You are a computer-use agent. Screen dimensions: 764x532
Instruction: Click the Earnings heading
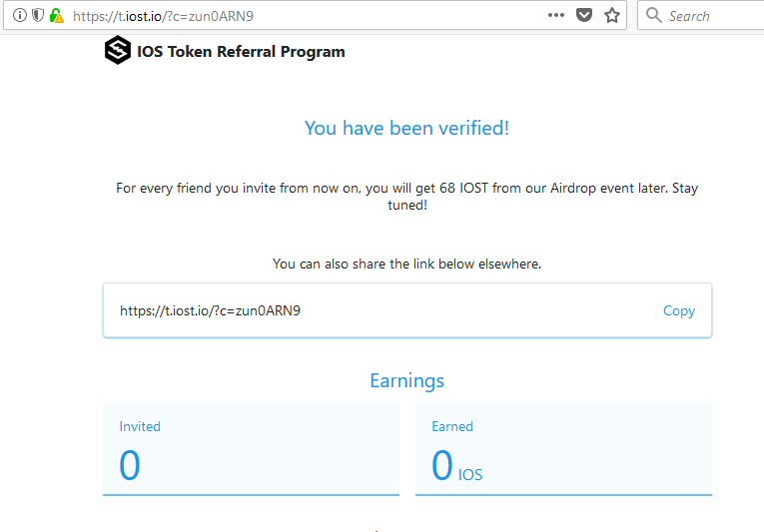pyautogui.click(x=406, y=381)
